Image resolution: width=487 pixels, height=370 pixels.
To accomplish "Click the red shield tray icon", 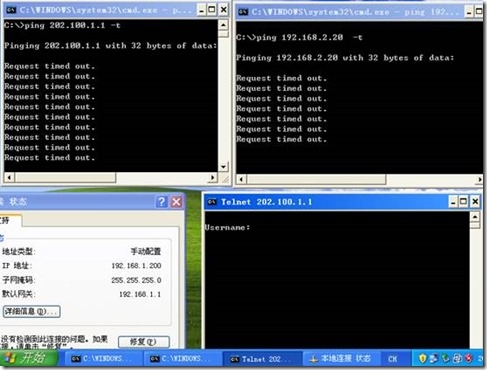I will click(469, 359).
